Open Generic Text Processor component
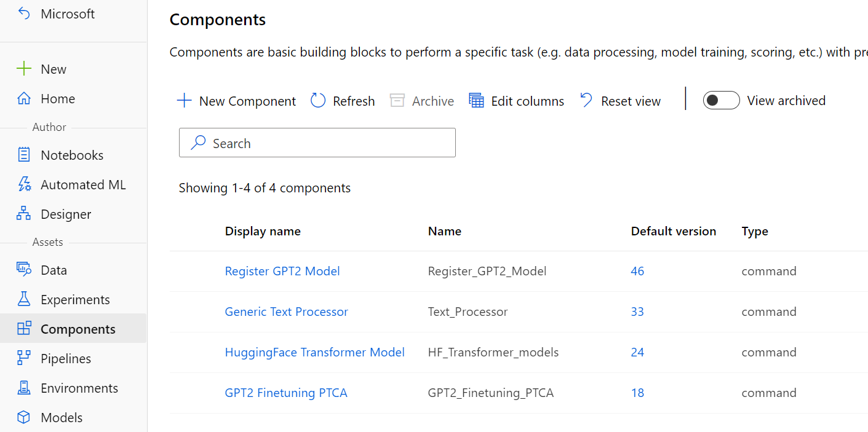This screenshot has width=868, height=432. click(x=287, y=312)
